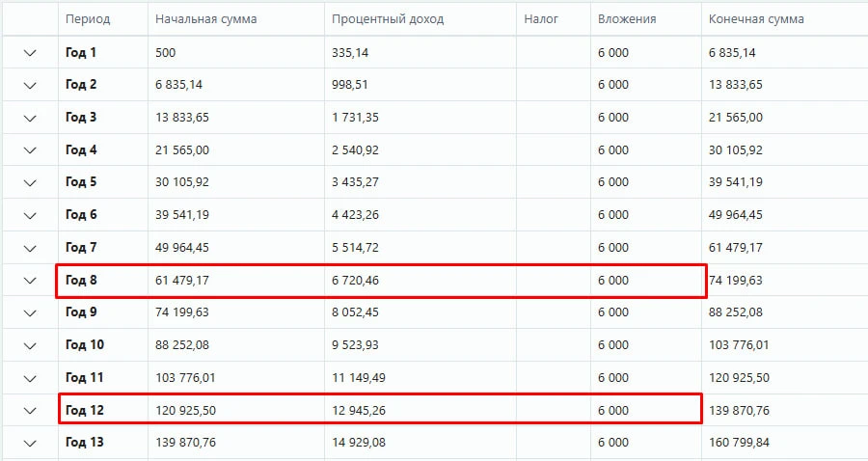Click final amount 6 835,14 in Год 1
Image resolution: width=868 pixels, height=461 pixels.
732,53
